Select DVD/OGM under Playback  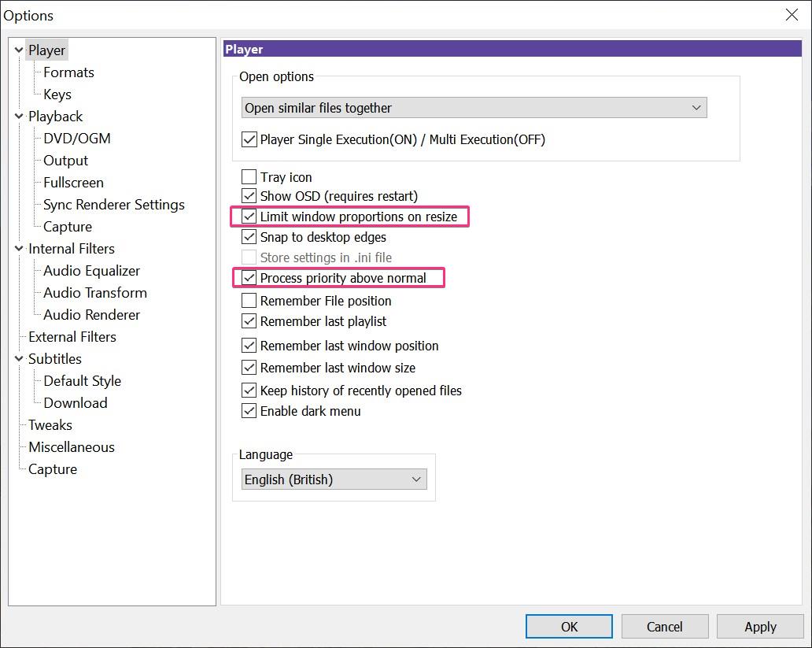pyautogui.click(x=76, y=138)
